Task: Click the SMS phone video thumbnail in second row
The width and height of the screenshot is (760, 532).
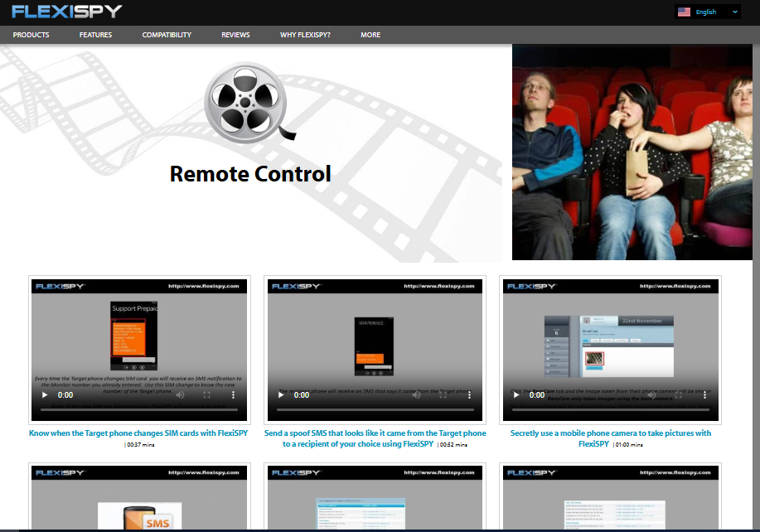Action: pyautogui.click(x=139, y=497)
